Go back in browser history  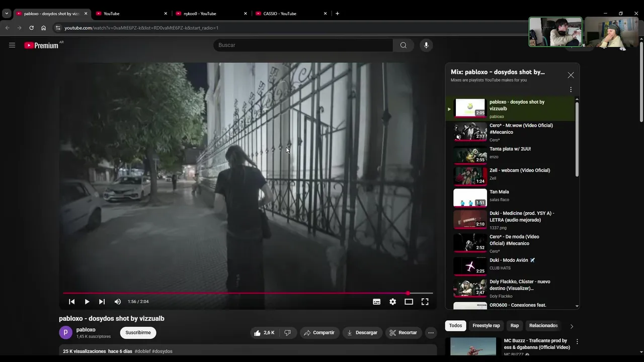click(x=7, y=28)
